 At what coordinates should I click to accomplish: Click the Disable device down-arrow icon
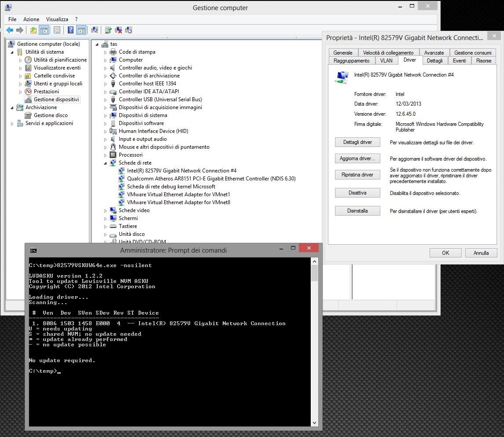pyautogui.click(x=129, y=30)
